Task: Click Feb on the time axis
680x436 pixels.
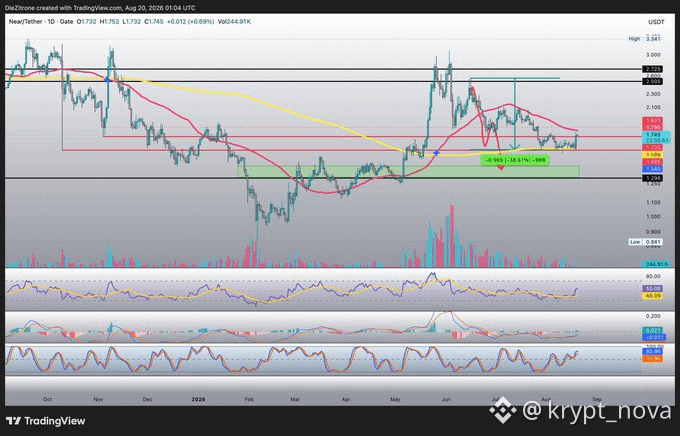Action: (249, 399)
